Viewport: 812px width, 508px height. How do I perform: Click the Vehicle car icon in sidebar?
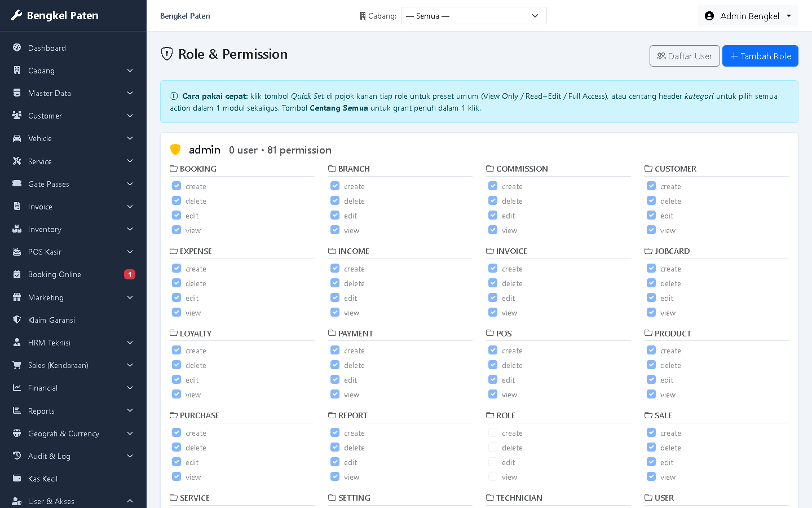(17, 138)
